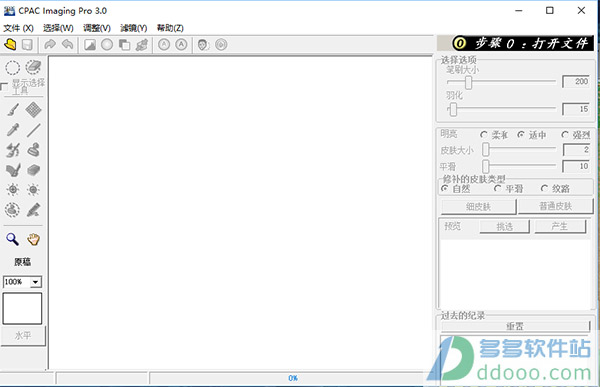Maximize the CPAC Imaging Pro window
The image size is (600, 387).
549,10
